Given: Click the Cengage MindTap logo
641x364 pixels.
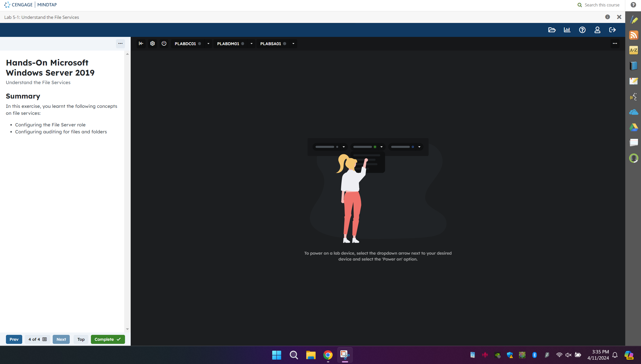Looking at the screenshot, I should click(30, 5).
